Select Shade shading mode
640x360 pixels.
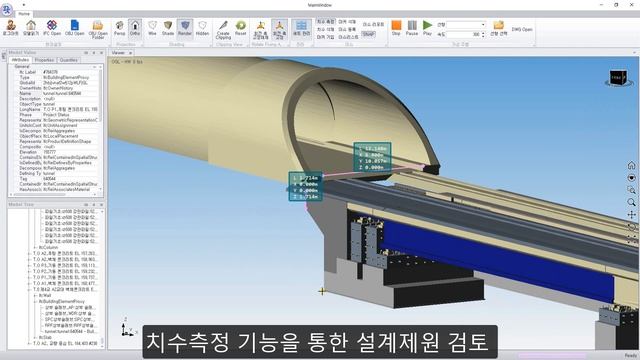tap(168, 28)
